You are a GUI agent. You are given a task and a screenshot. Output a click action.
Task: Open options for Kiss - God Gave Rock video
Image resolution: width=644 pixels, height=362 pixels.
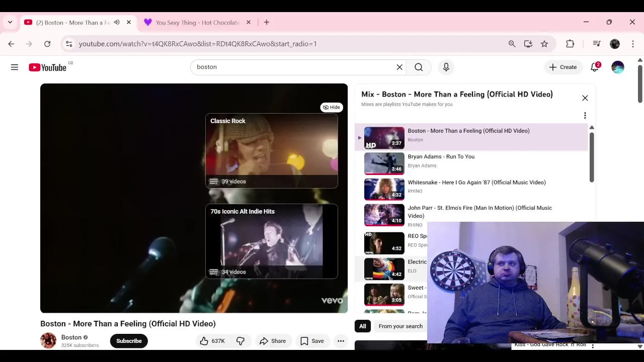click(x=593, y=345)
